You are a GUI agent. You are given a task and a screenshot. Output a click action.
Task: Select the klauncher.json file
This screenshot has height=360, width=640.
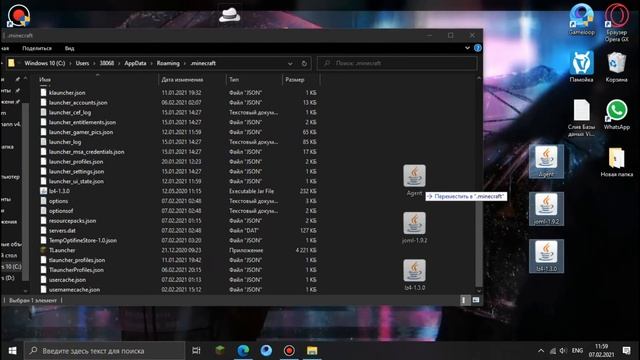178,93
